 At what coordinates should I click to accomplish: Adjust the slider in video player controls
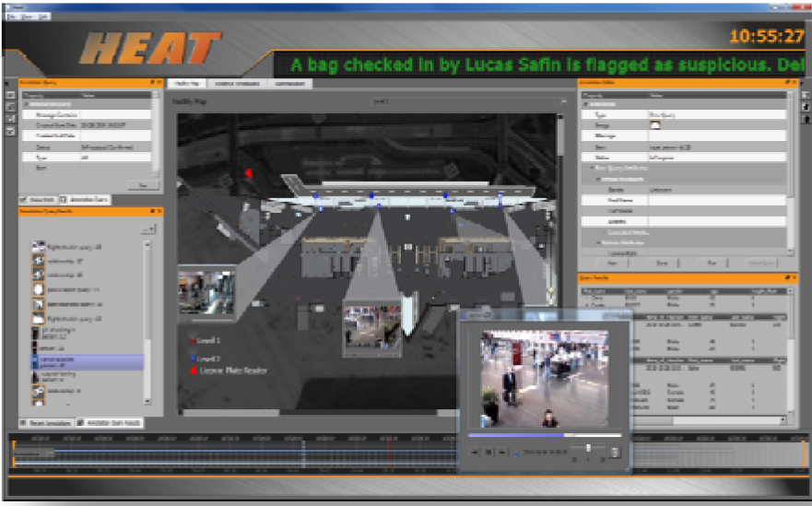(x=587, y=449)
